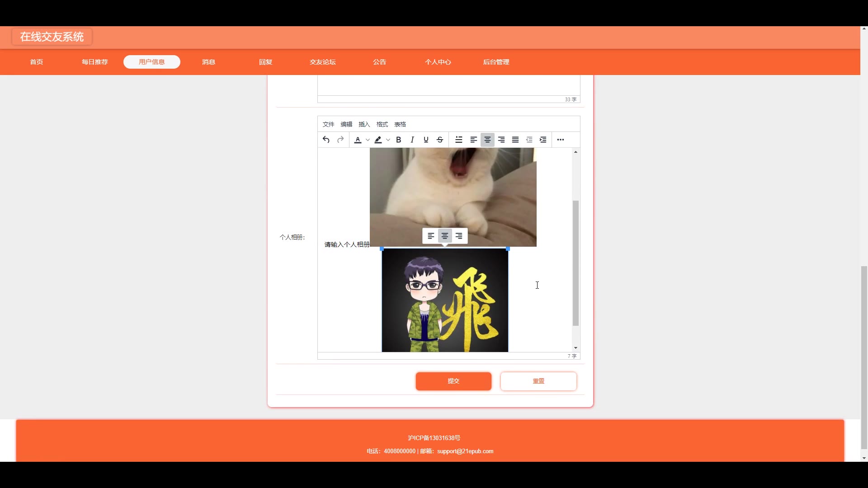
Task: Click the 重置 reset button
Action: coord(538,381)
